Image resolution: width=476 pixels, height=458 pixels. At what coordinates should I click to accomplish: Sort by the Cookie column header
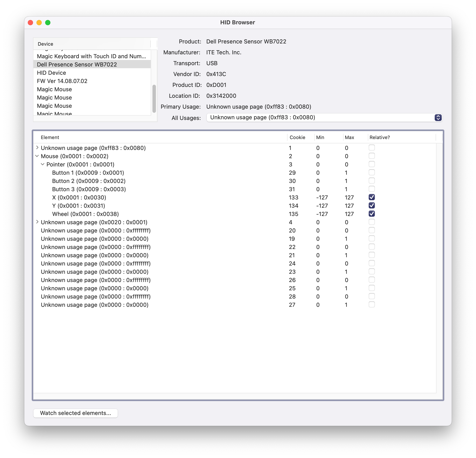[301, 137]
